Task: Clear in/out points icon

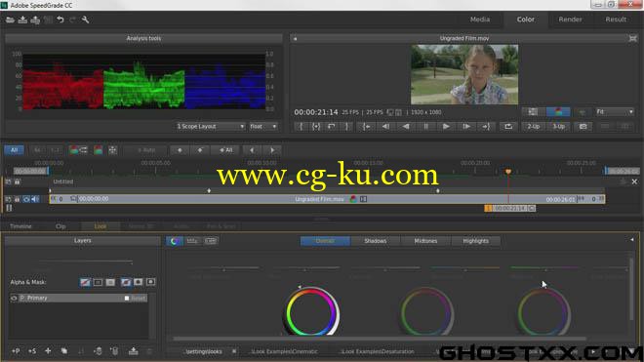Action: 332,127
